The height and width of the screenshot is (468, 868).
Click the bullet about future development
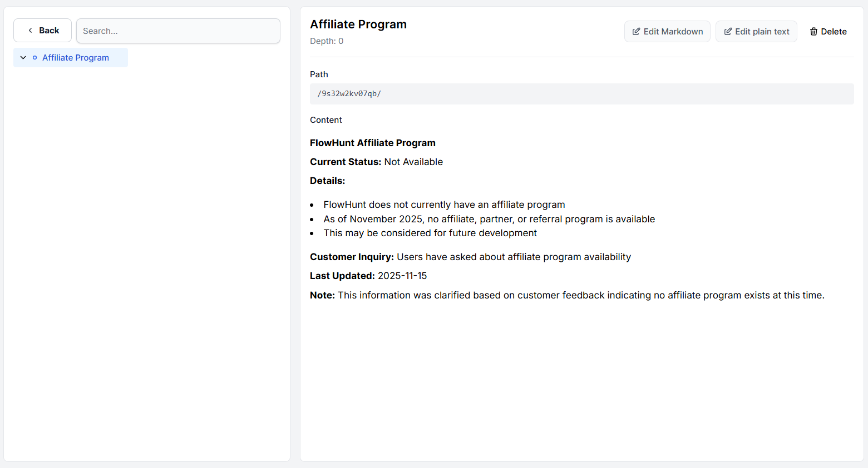coord(430,233)
